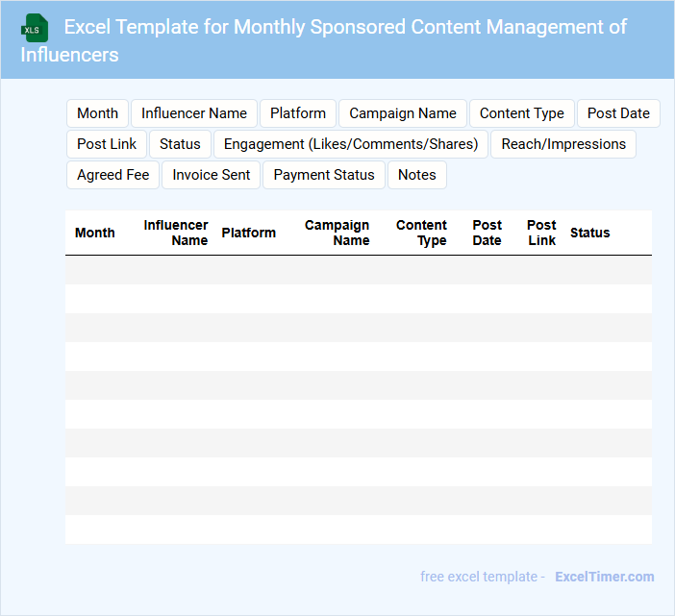Choose the Content Type tag
Image resolution: width=675 pixels, height=616 pixels.
[522, 113]
